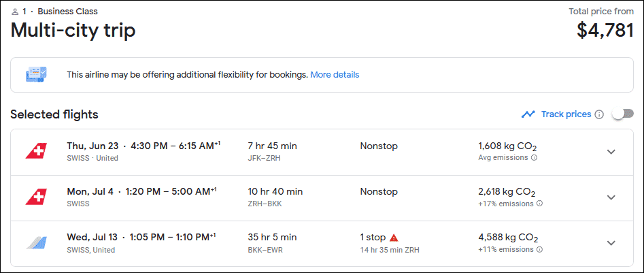Click the price trend graph icon
Image resolution: width=644 pixels, height=273 pixels.
tap(528, 114)
